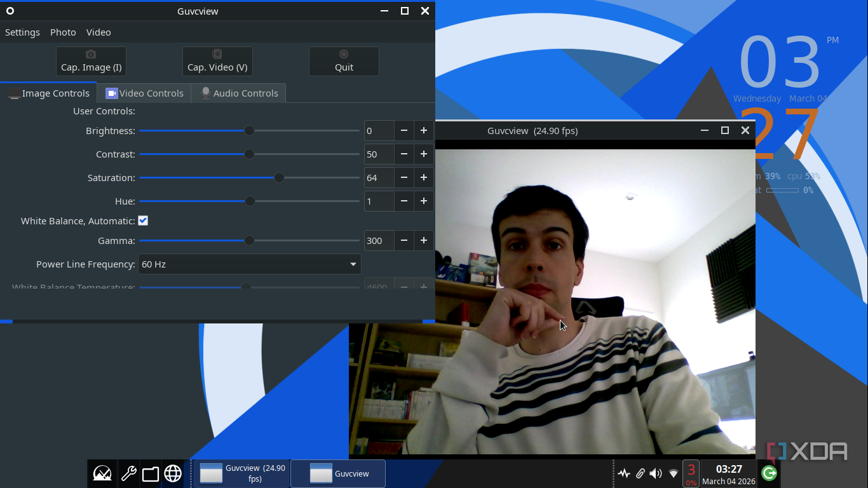868x488 pixels.
Task: Click the Saturation value field showing 64
Action: (379, 178)
